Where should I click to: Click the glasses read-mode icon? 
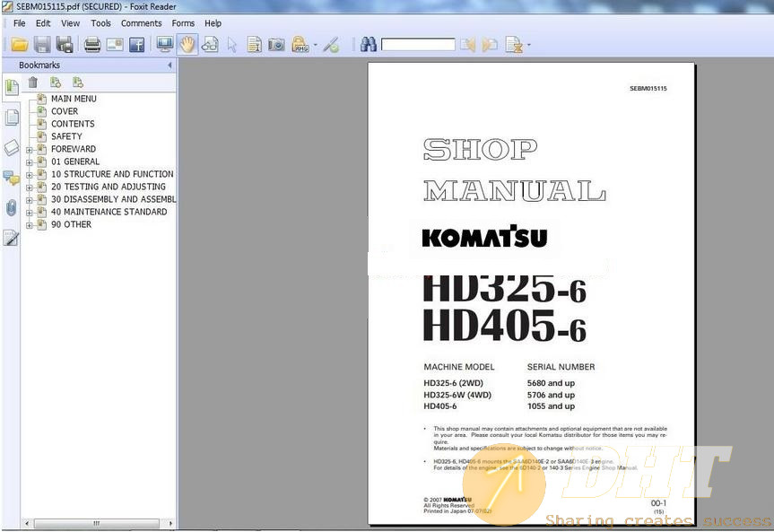coord(210,45)
